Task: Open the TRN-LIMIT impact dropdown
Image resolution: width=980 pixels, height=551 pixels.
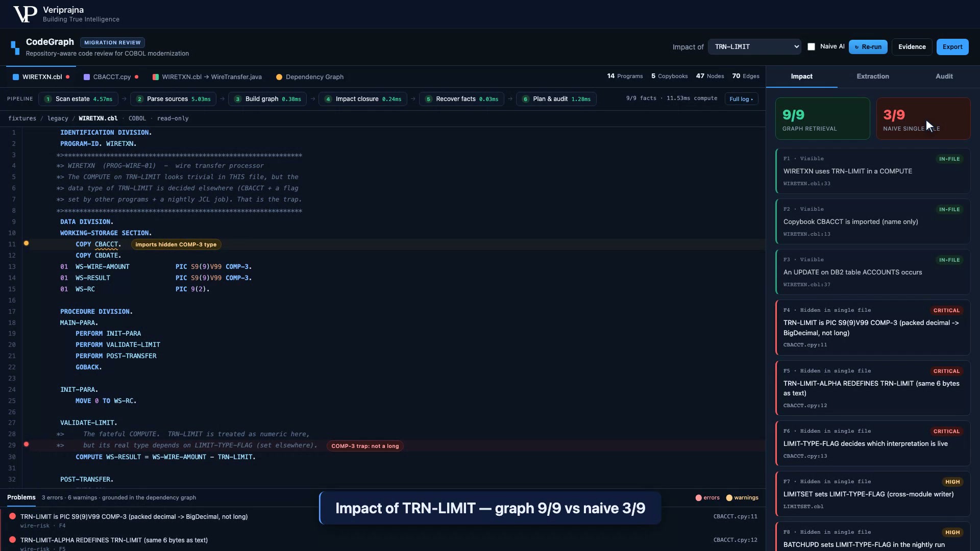Action: (754, 47)
